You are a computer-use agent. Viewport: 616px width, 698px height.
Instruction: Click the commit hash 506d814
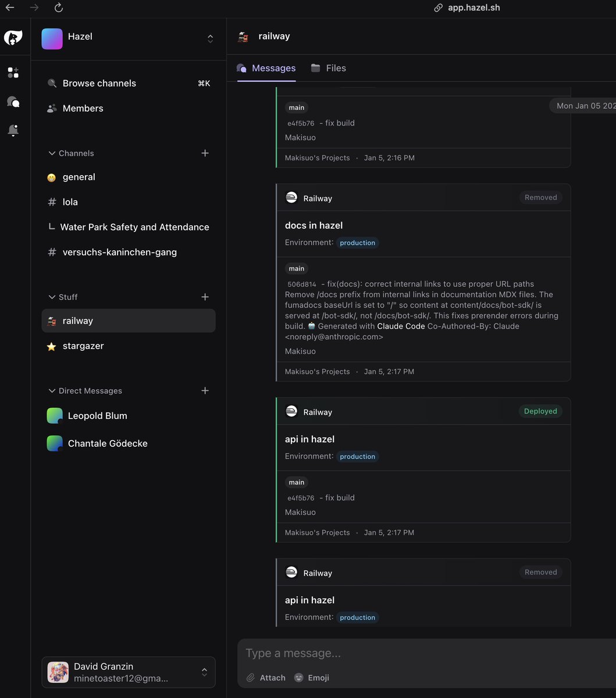pyautogui.click(x=302, y=284)
